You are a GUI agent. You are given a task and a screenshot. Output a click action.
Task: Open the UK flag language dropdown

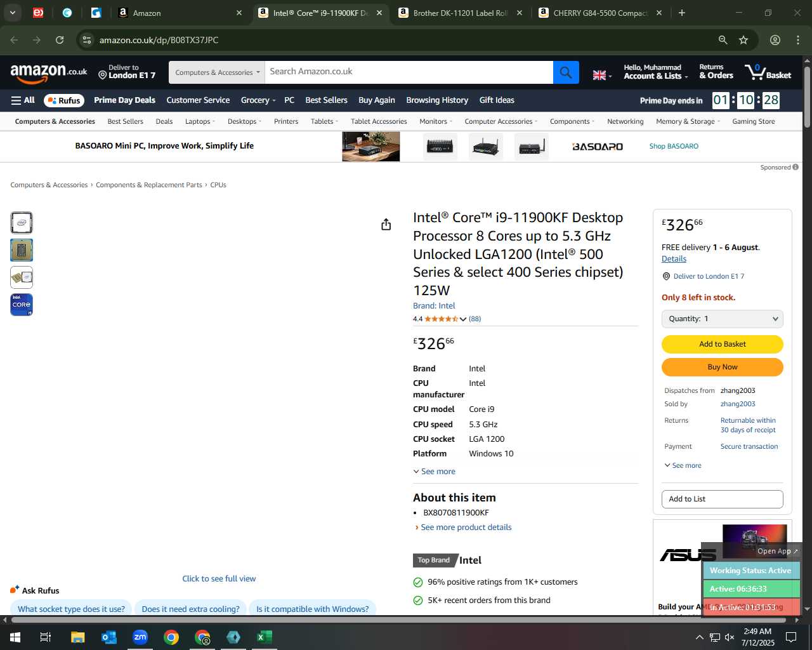coord(602,75)
